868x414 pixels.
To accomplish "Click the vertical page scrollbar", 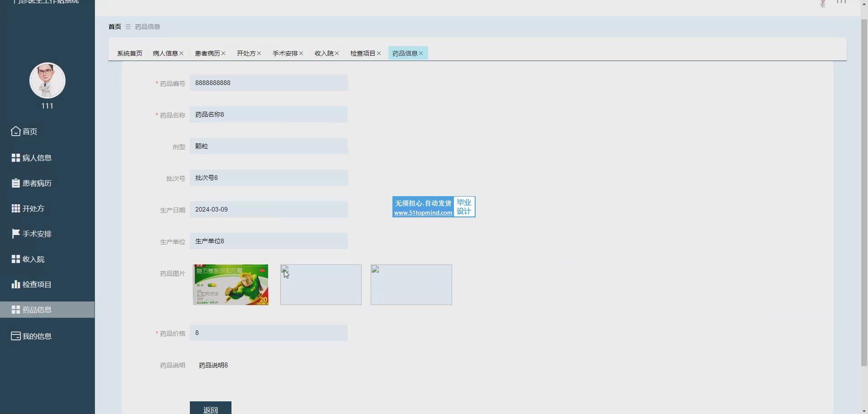I will [x=864, y=193].
